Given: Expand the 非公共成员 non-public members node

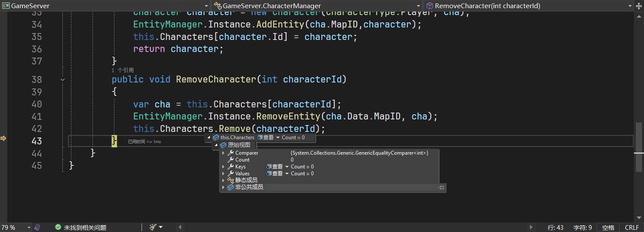Looking at the screenshot, I should point(223,187).
